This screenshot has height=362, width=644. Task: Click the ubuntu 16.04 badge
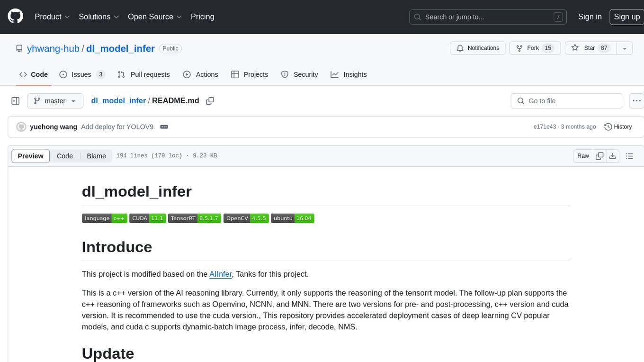pyautogui.click(x=293, y=218)
